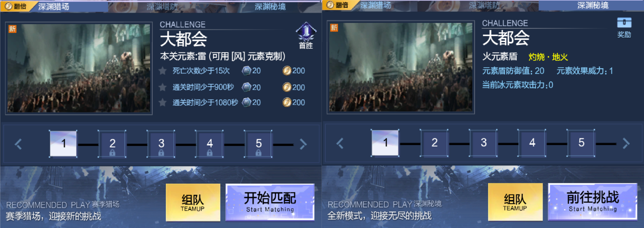Click the 大都会 stage thumbnail in left panel
This screenshot has height=228, width=644.
pyautogui.click(x=79, y=68)
